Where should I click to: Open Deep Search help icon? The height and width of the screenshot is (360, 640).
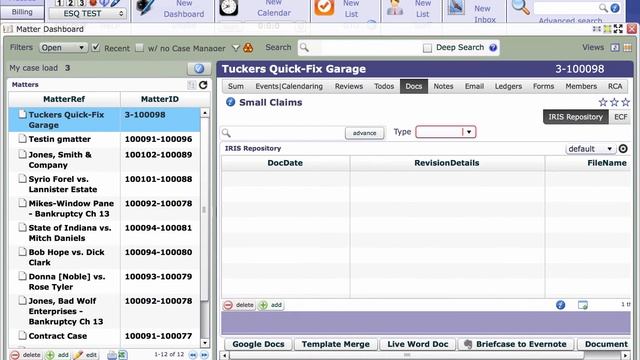(x=493, y=48)
